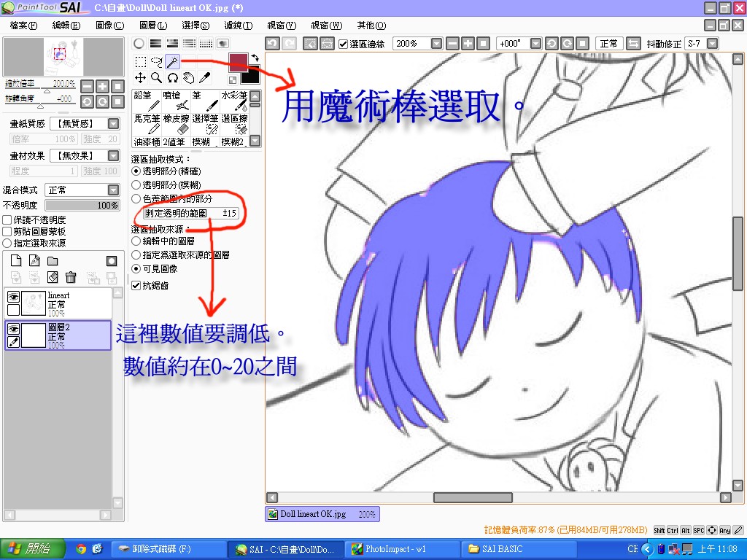The width and height of the screenshot is (747, 560).
Task: Select the eyedropper color picker tool
Action: click(205, 77)
